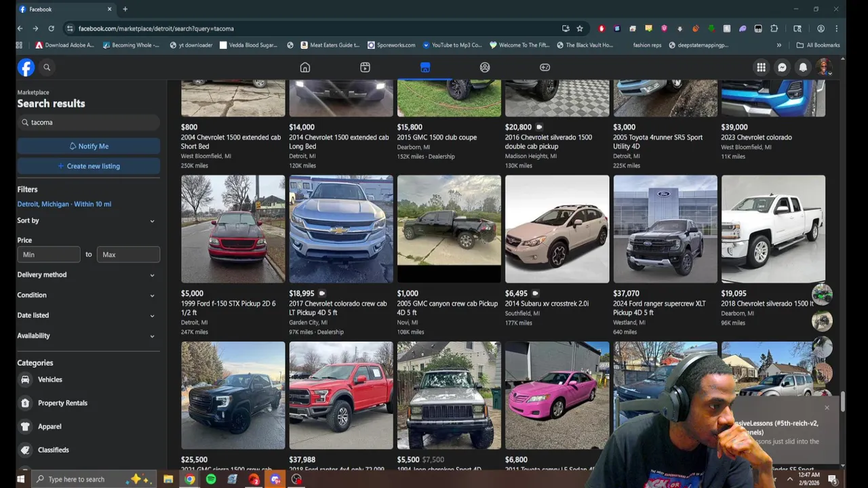Click Vehicles category icon
The width and height of the screenshot is (868, 488).
tap(25, 380)
